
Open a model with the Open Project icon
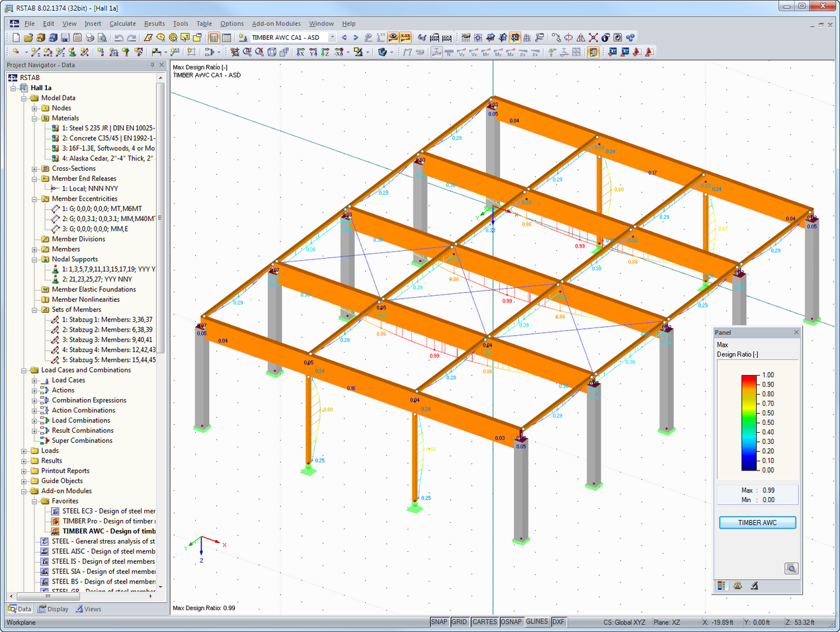[30, 38]
